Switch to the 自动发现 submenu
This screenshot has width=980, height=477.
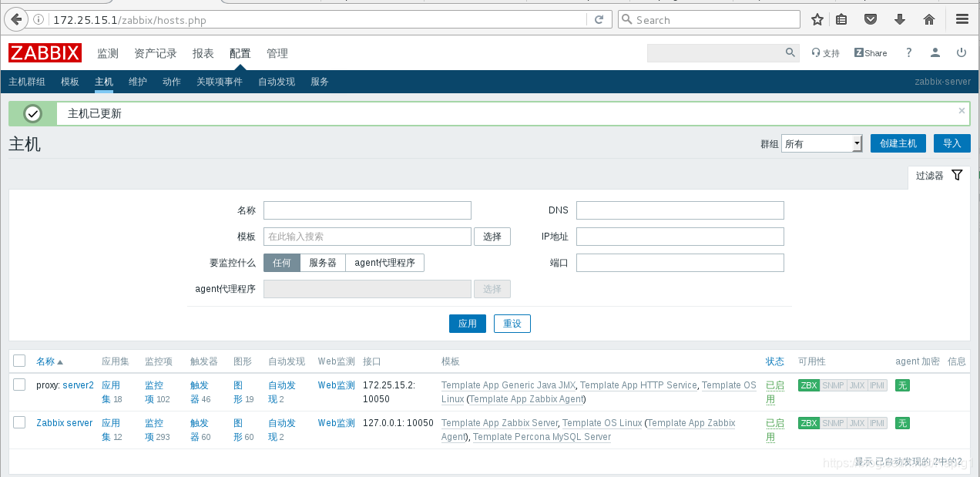[x=277, y=82]
